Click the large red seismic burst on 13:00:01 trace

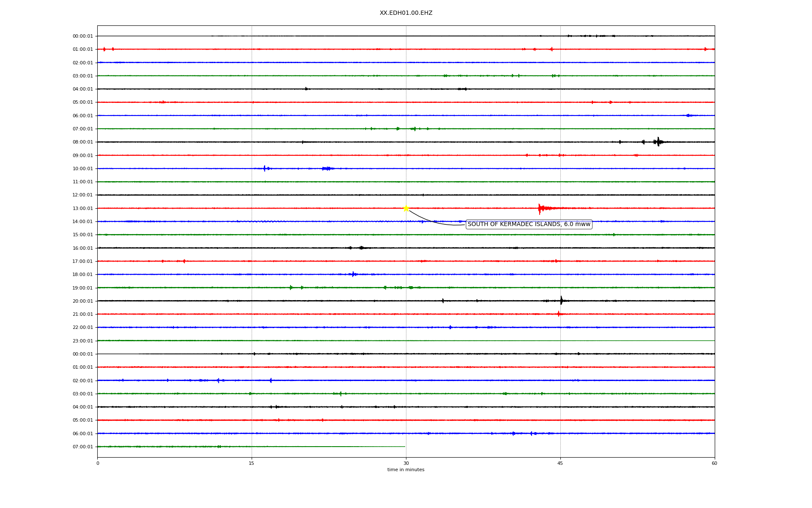(x=540, y=208)
